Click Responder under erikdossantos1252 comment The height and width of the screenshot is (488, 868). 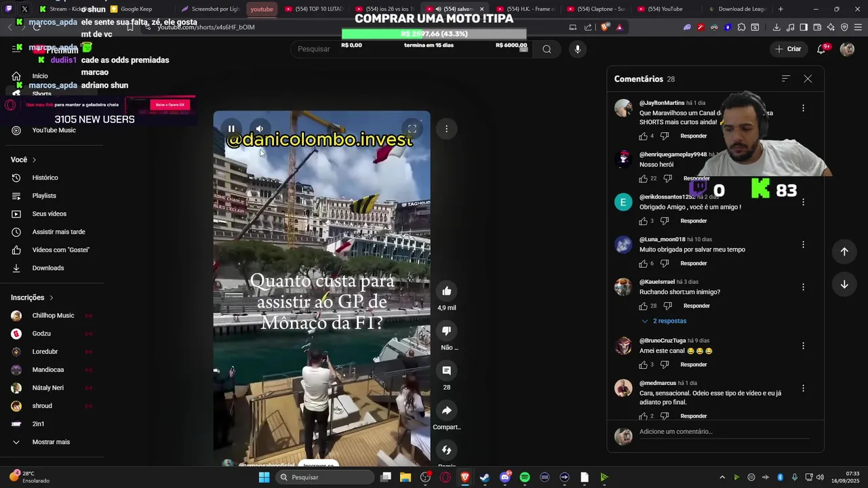tap(693, 221)
